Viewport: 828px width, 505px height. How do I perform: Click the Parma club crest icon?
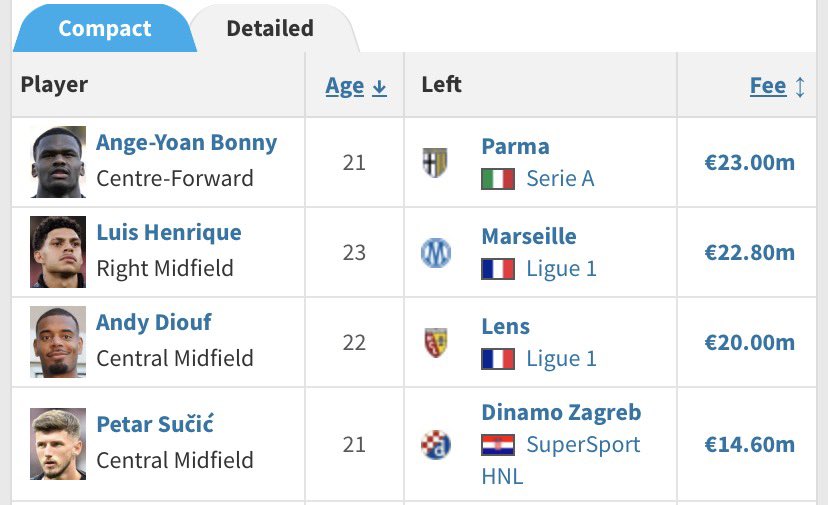(435, 162)
